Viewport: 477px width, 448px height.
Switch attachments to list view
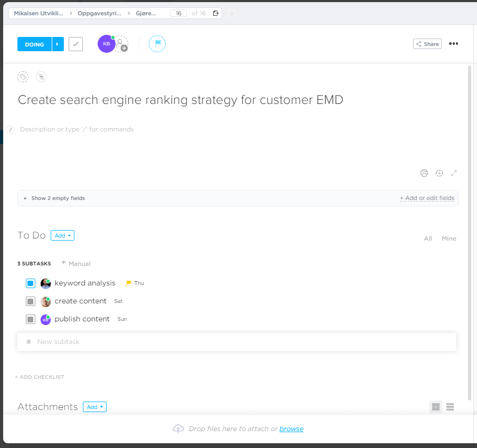pos(450,407)
